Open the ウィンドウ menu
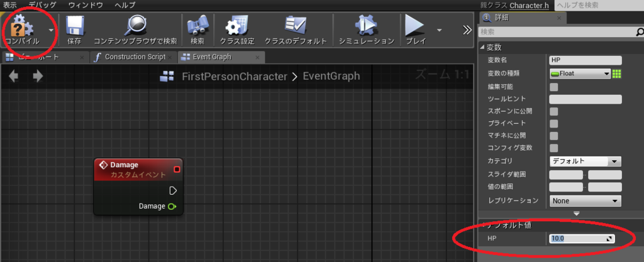This screenshot has width=644, height=262. tap(86, 5)
